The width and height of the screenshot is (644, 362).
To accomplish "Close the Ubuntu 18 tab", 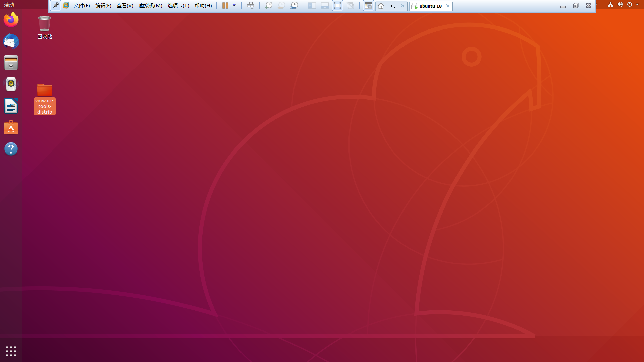I will tap(448, 6).
